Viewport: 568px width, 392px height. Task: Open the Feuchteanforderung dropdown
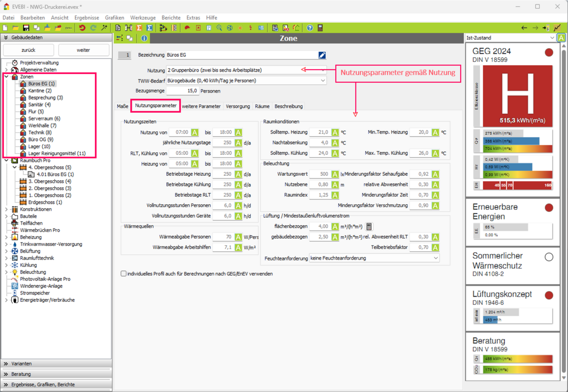[x=435, y=258]
